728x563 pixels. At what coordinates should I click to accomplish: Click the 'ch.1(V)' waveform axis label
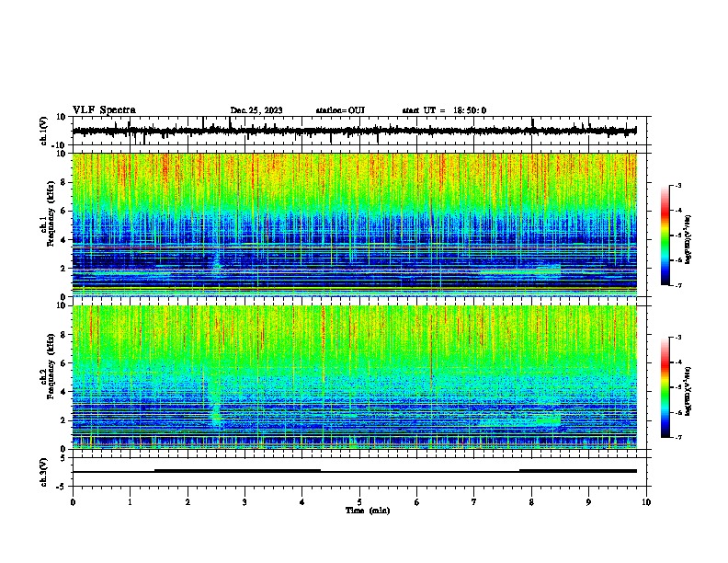[44, 131]
